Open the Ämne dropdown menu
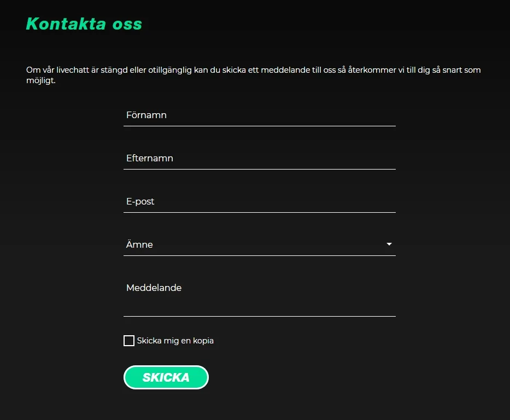Viewport: 510px width, 420px height. tap(259, 244)
